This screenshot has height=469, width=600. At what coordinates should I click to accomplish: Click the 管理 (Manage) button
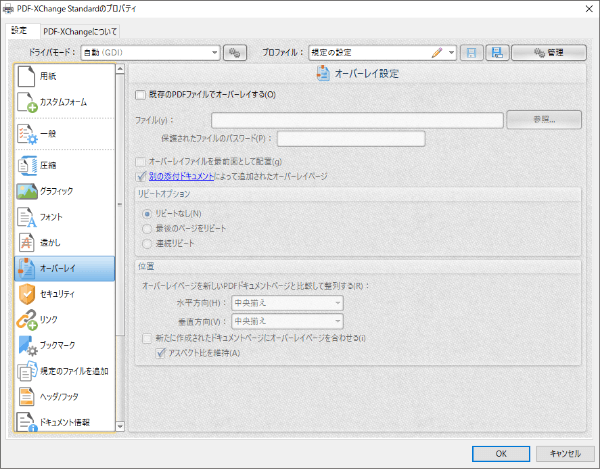[x=549, y=53]
